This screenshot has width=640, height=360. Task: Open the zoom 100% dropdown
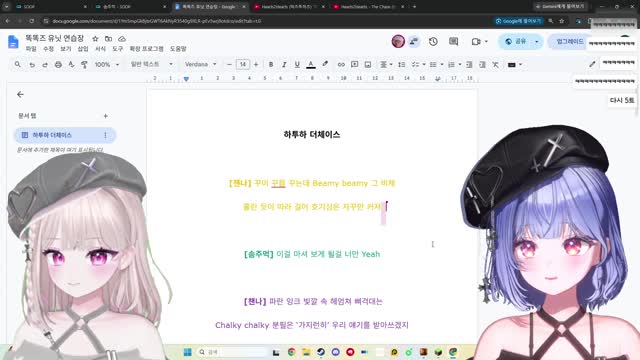[107, 64]
